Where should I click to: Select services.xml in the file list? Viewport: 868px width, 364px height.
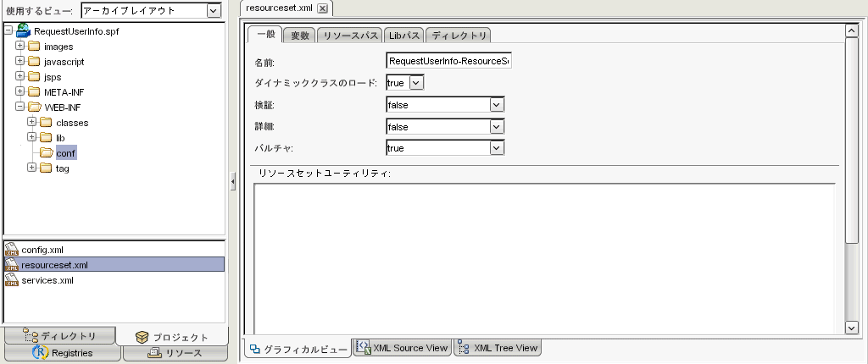[114, 280]
